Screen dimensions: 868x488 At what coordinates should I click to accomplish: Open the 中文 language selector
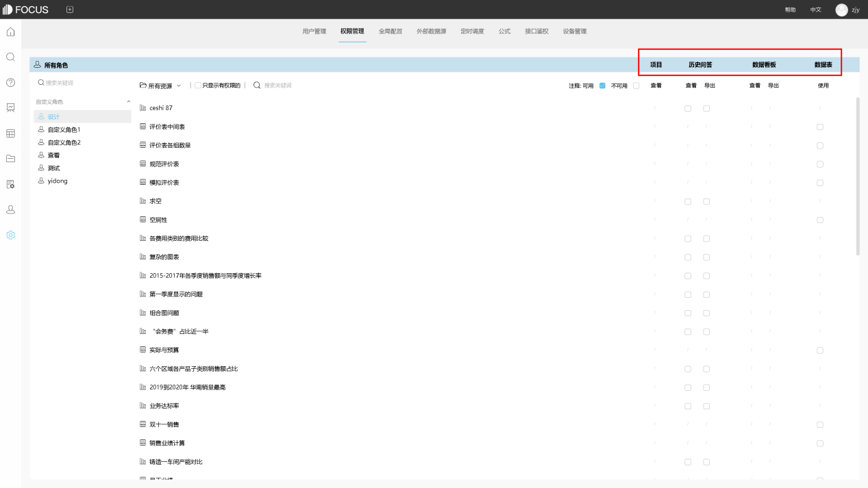[815, 10]
